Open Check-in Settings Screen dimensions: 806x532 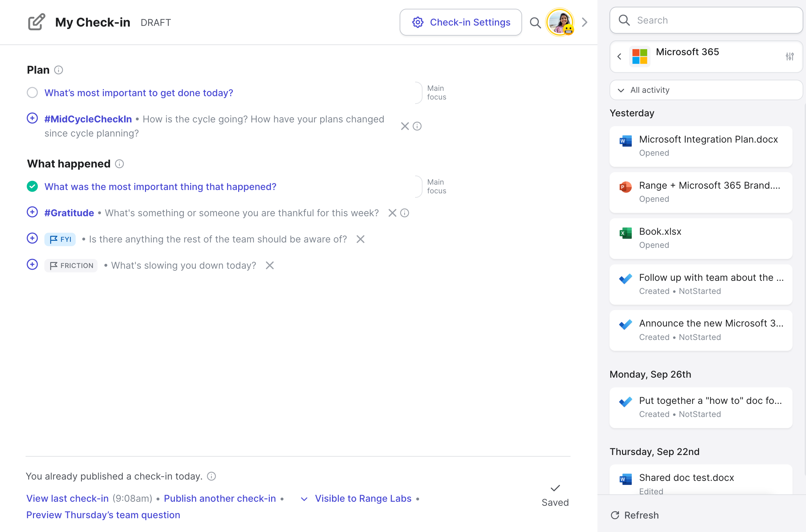(x=461, y=23)
